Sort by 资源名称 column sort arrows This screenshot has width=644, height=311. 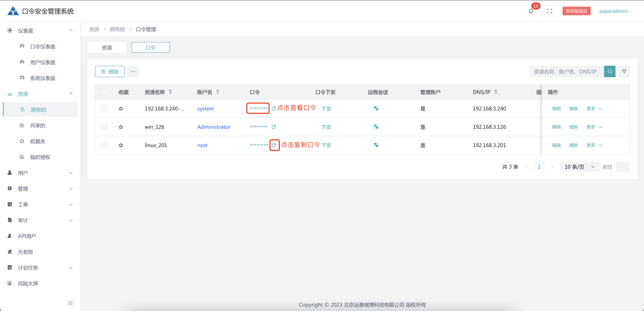(x=170, y=92)
